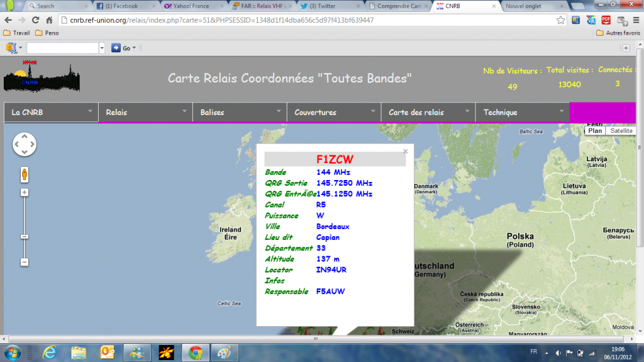This screenshot has height=362, width=644.
Task: Open the Travail bookmarks folder
Action: 17,33
